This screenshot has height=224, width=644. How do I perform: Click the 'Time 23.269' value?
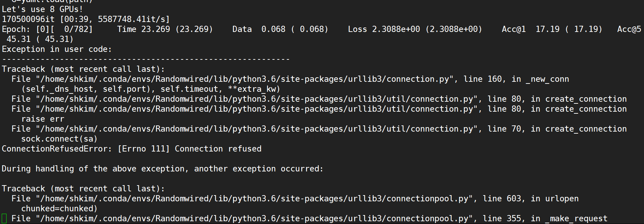[x=144, y=29]
